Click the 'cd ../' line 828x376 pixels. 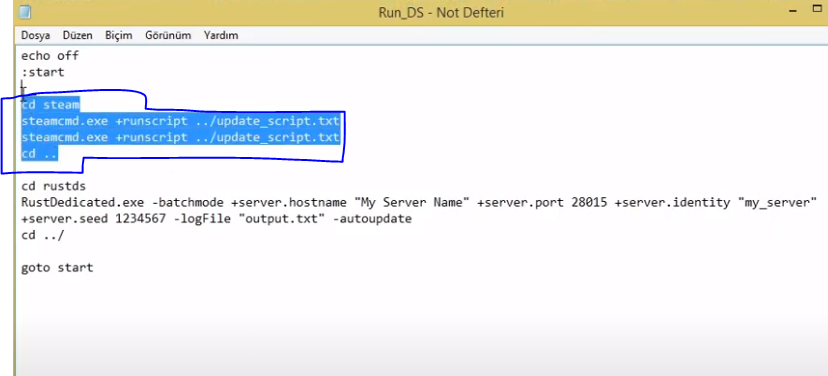point(43,235)
